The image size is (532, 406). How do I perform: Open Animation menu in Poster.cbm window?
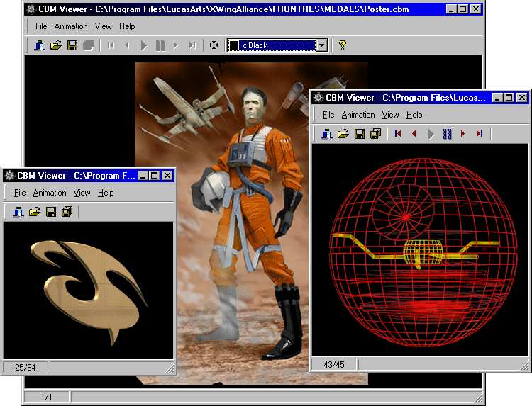(71, 26)
